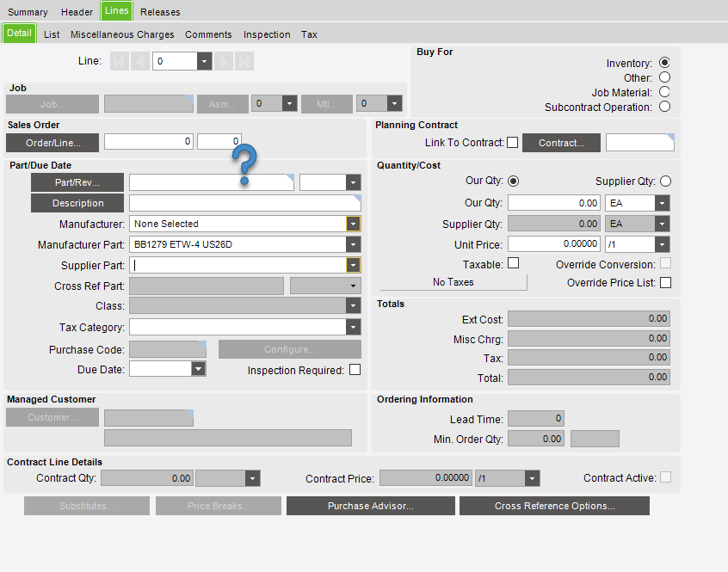The width and height of the screenshot is (728, 572).
Task: Check Inspection Required checkbox
Action: pos(355,370)
